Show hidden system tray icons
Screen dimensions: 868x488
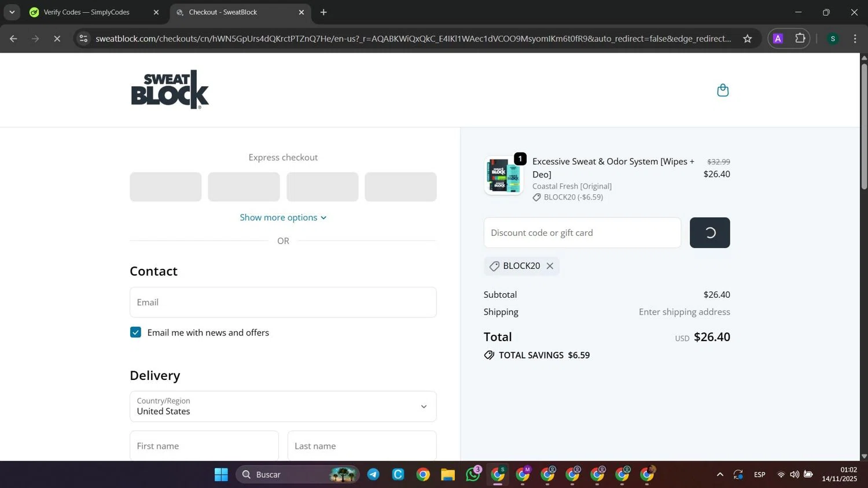[720, 475]
